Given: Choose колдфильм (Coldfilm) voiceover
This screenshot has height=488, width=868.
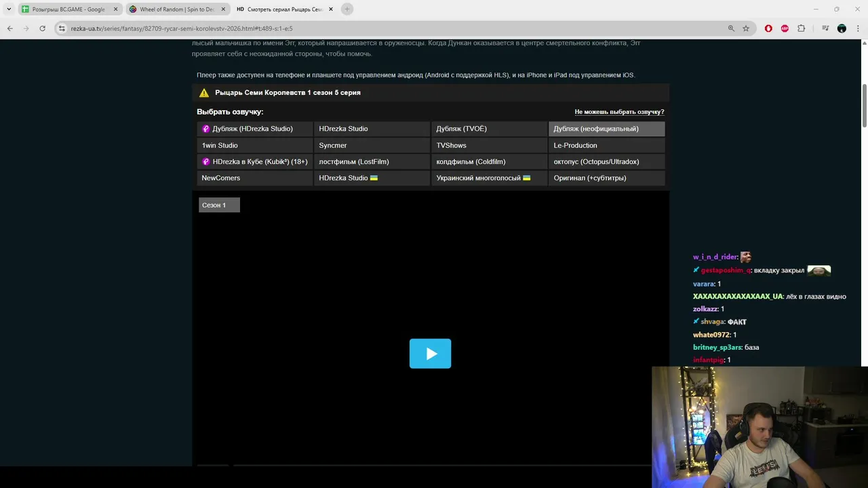Looking at the screenshot, I should pyautogui.click(x=489, y=161).
